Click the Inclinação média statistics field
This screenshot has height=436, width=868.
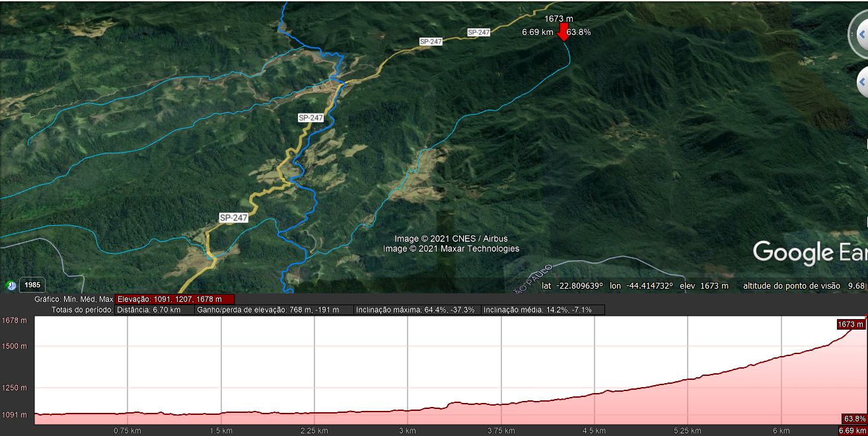543,310
